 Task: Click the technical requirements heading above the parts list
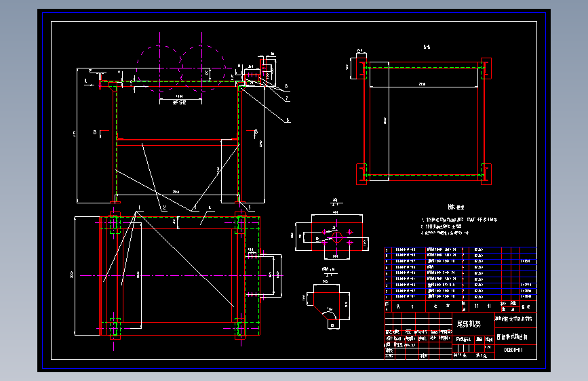456,207
